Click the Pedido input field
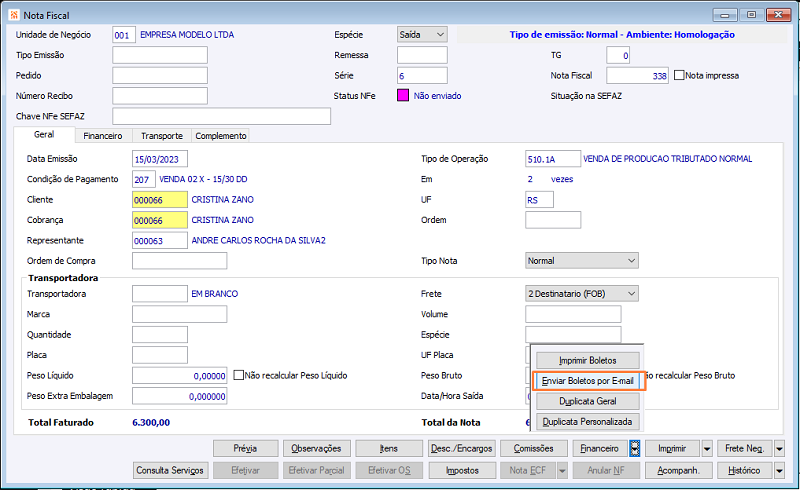 [x=160, y=76]
